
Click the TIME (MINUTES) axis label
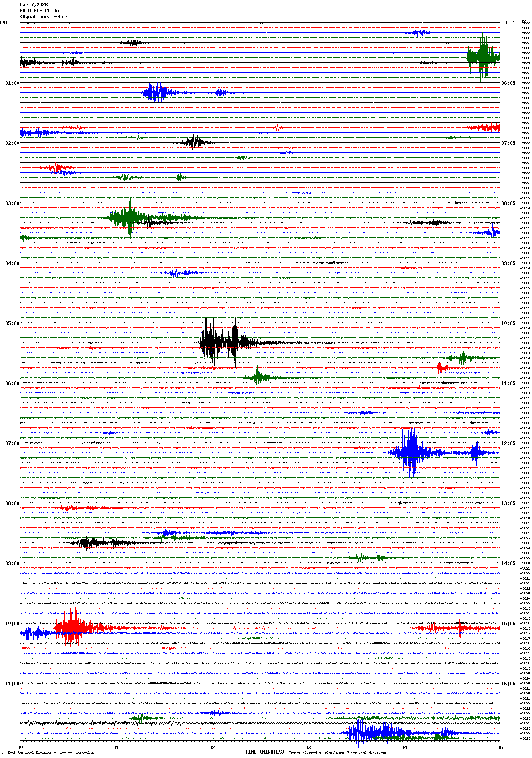click(x=264, y=752)
